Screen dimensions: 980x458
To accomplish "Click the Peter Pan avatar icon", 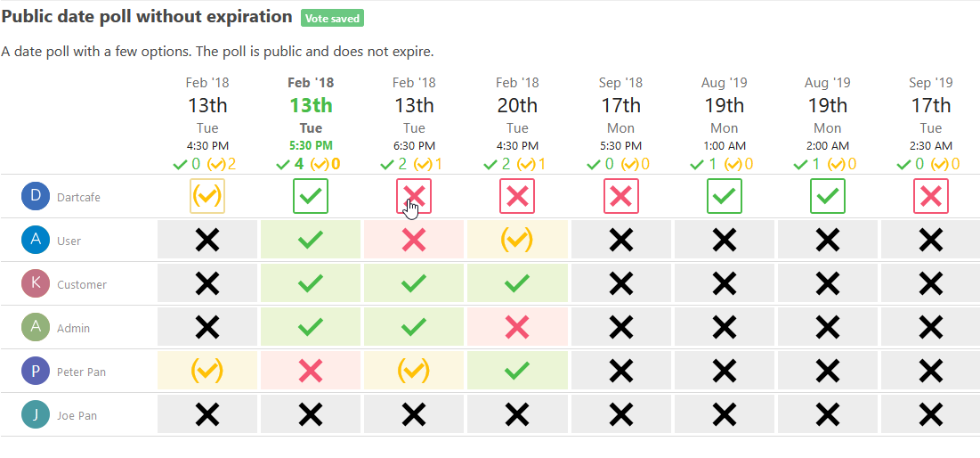I will point(36,371).
